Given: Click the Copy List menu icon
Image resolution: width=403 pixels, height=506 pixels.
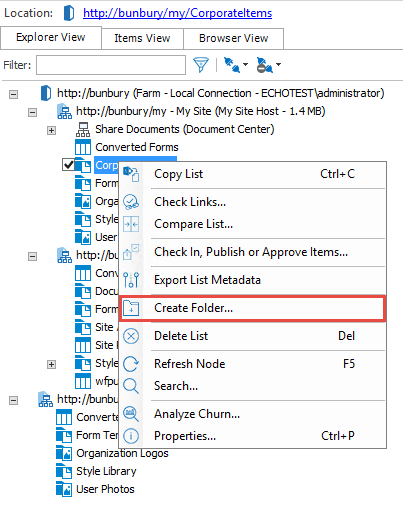Looking at the screenshot, I should [131, 174].
